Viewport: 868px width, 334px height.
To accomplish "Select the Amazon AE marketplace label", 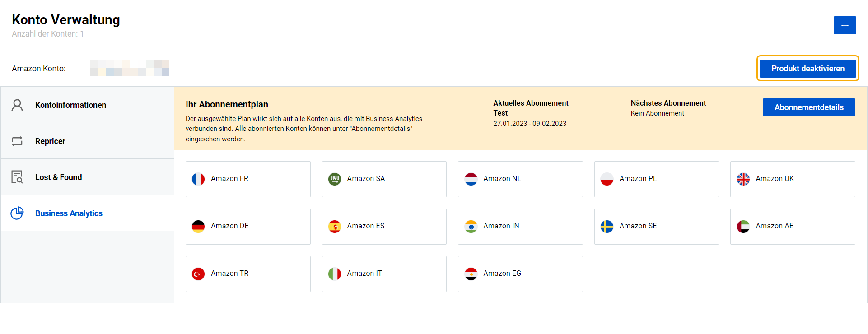I will coord(775,226).
